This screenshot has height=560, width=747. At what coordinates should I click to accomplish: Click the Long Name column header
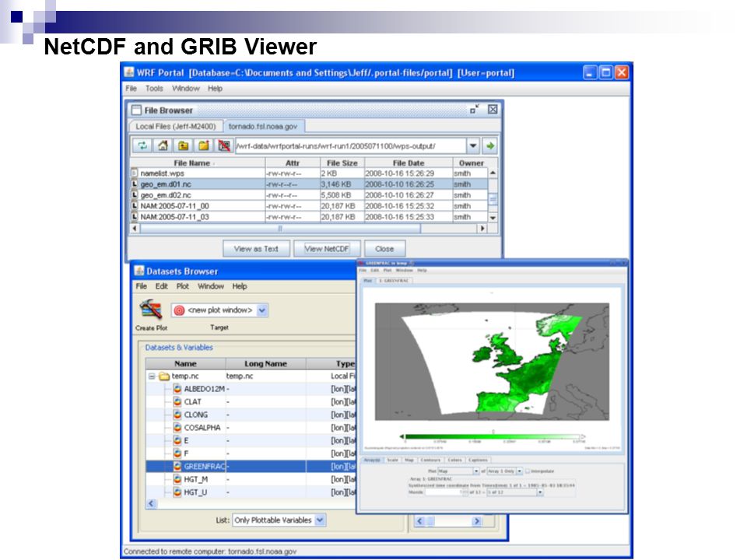[x=265, y=364]
